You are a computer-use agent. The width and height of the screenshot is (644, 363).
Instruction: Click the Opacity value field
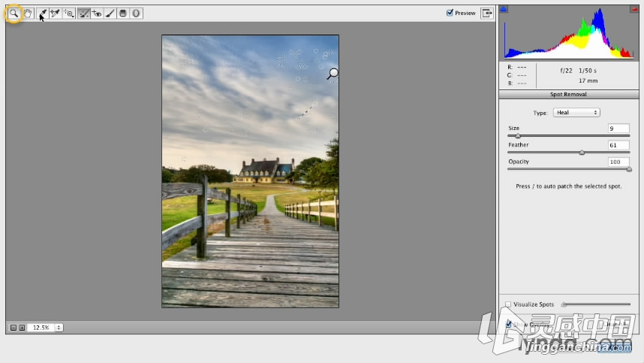(618, 162)
